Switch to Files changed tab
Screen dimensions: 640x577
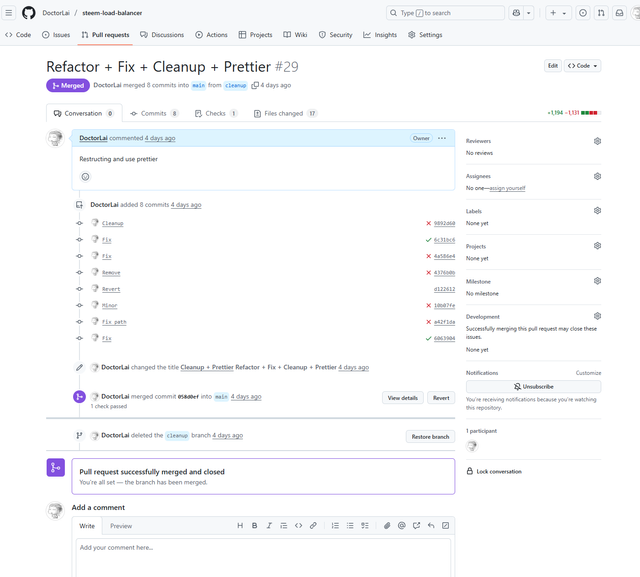(x=285, y=113)
